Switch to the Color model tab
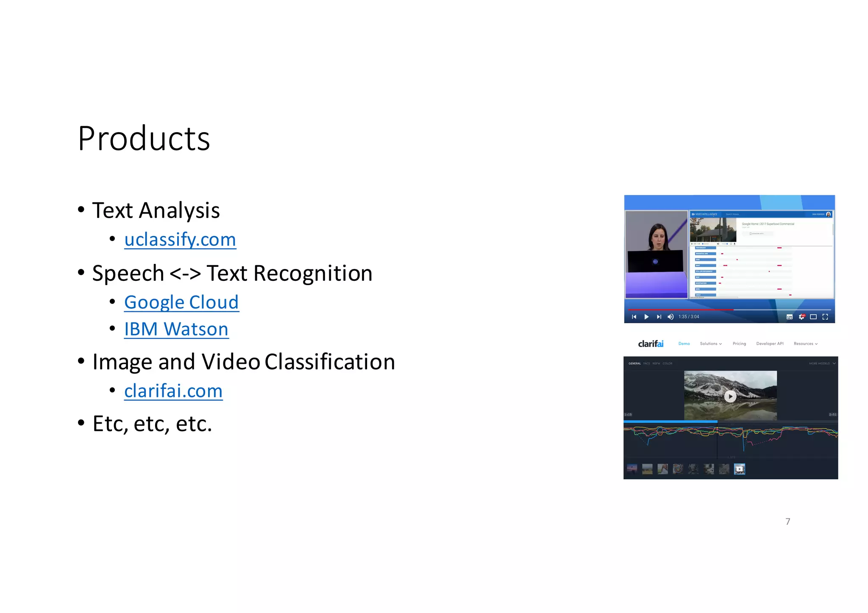Image resolution: width=868 pixels, height=613 pixels. tap(668, 363)
